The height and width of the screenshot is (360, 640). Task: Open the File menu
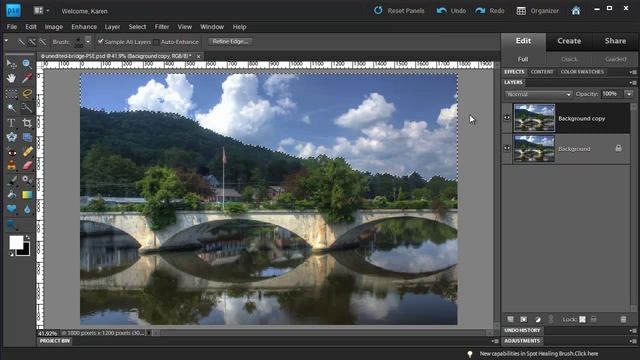click(x=12, y=27)
